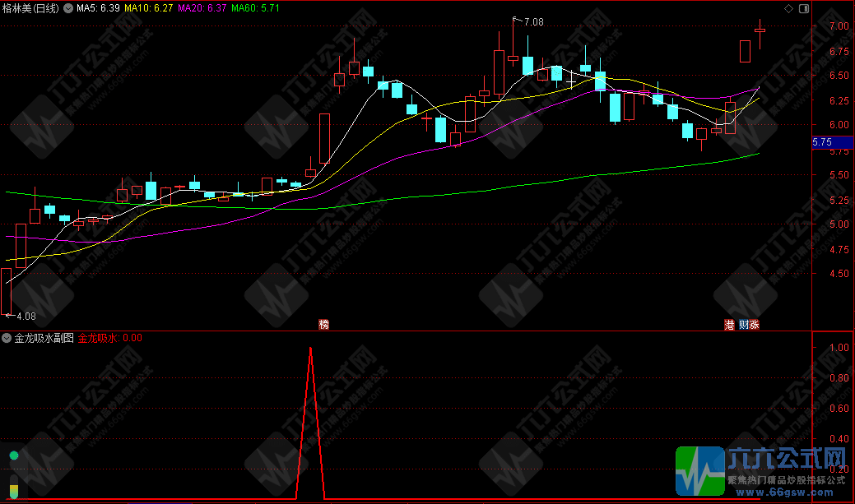
Task: Click the 6.00 price axis label
Action: (x=839, y=125)
